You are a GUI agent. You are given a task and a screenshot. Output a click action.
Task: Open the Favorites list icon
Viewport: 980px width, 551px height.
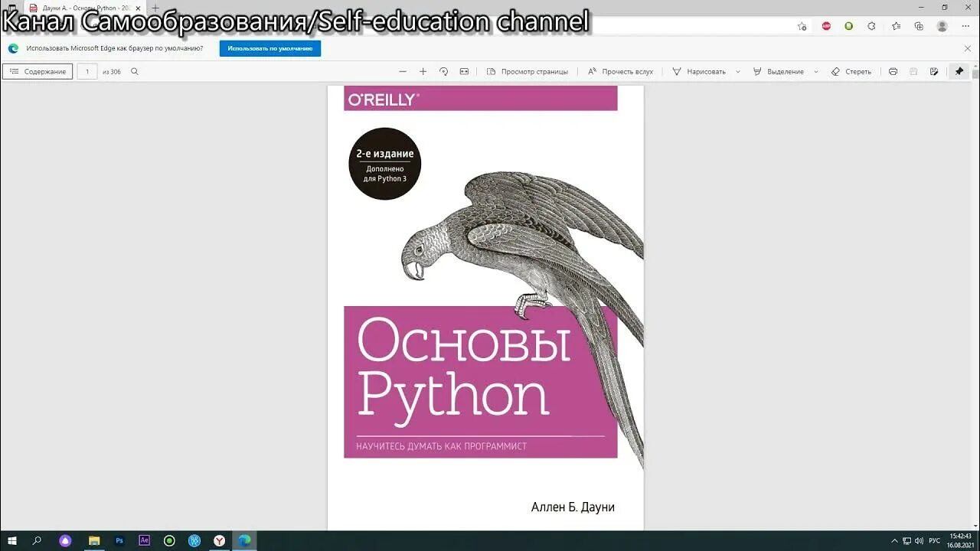pos(896,26)
